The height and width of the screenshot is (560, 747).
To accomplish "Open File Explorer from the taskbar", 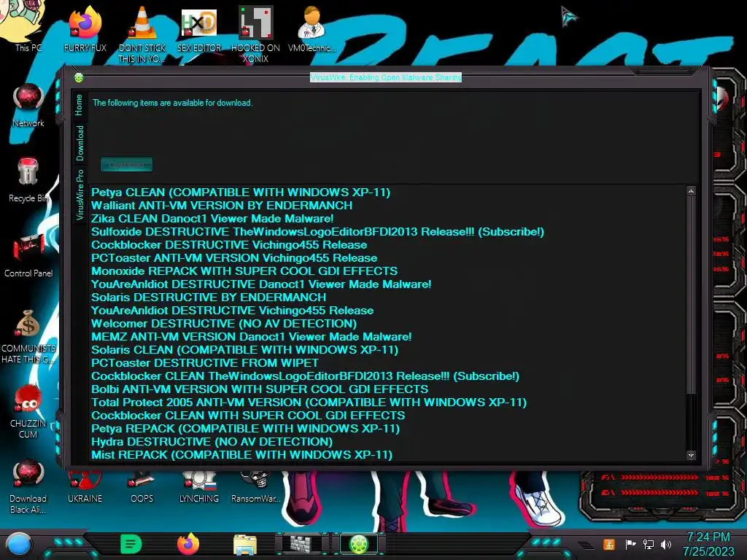I will point(245,545).
